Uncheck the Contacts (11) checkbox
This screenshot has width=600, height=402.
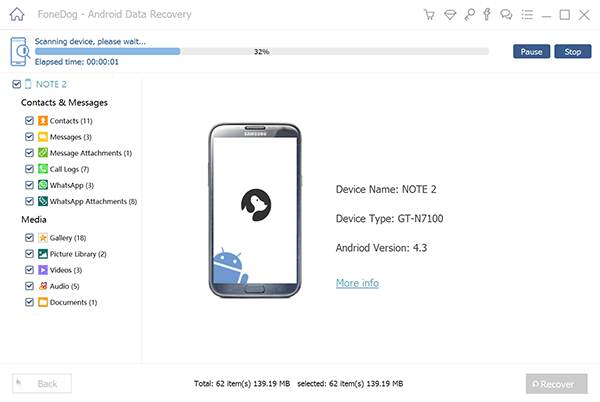click(x=29, y=121)
